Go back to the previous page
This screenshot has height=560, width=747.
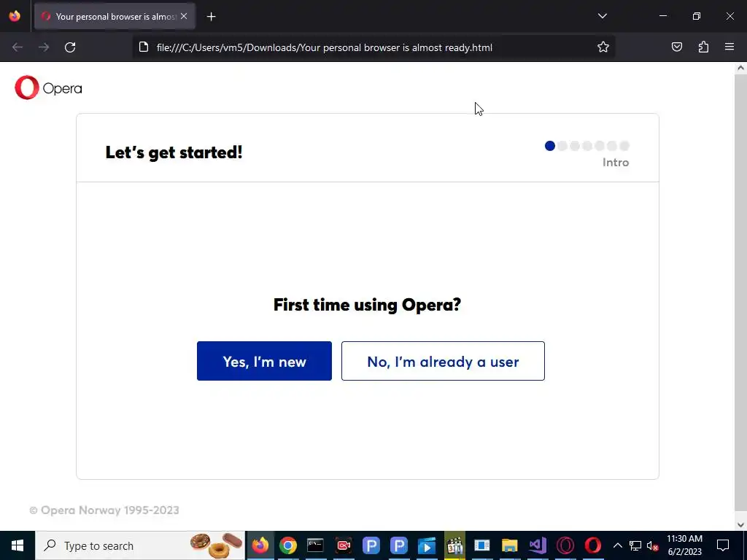[18, 47]
